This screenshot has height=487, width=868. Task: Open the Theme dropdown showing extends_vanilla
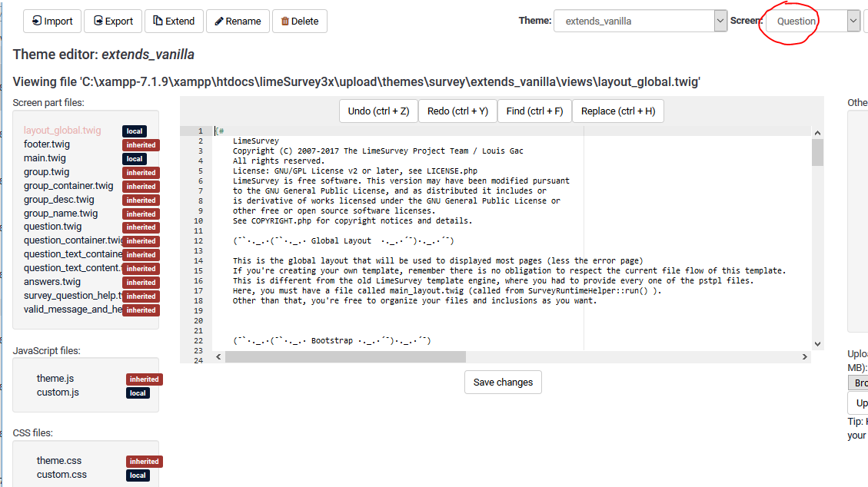[x=640, y=21]
